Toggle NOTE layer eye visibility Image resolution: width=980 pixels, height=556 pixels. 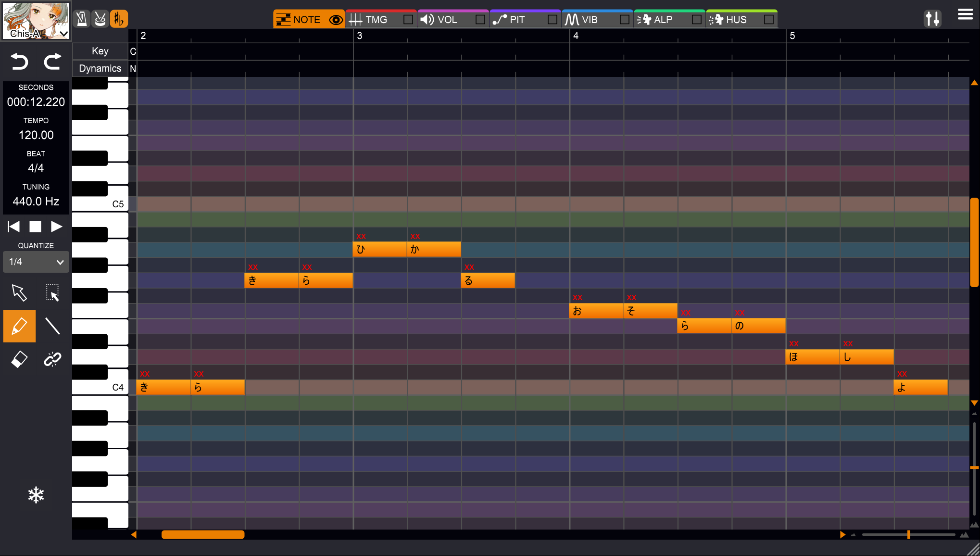(x=336, y=20)
